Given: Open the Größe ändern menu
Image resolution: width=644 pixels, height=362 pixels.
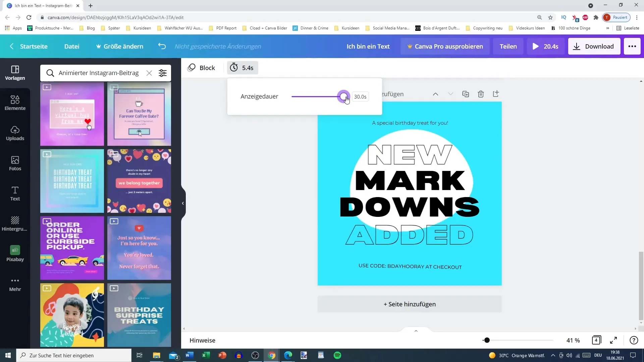Looking at the screenshot, I should [x=120, y=46].
